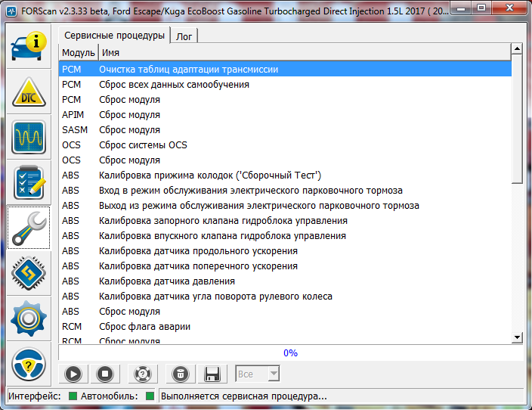Open the gear settings section
Viewport: 532px width, 410px height.
tap(29, 318)
